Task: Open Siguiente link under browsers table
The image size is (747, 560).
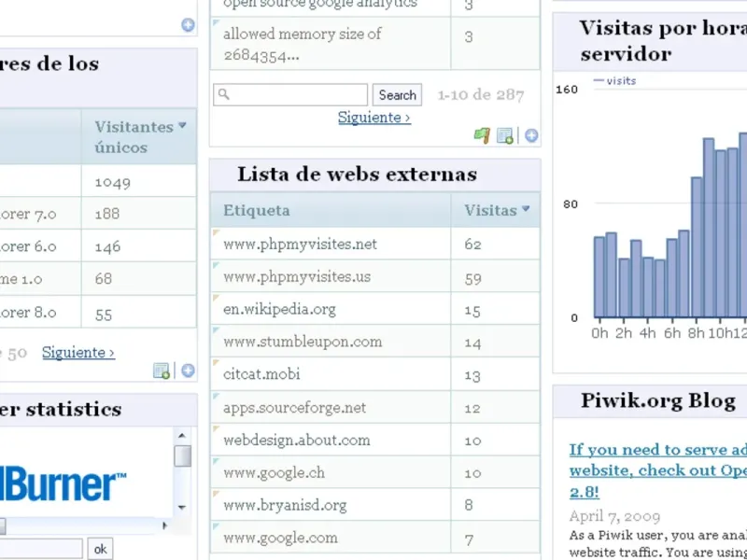Action: point(78,353)
